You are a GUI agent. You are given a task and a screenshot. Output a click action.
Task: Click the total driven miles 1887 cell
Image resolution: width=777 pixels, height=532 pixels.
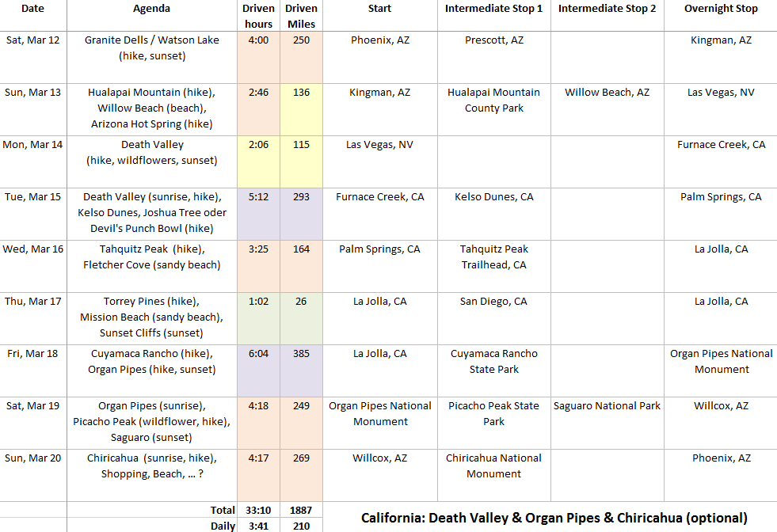(x=301, y=510)
